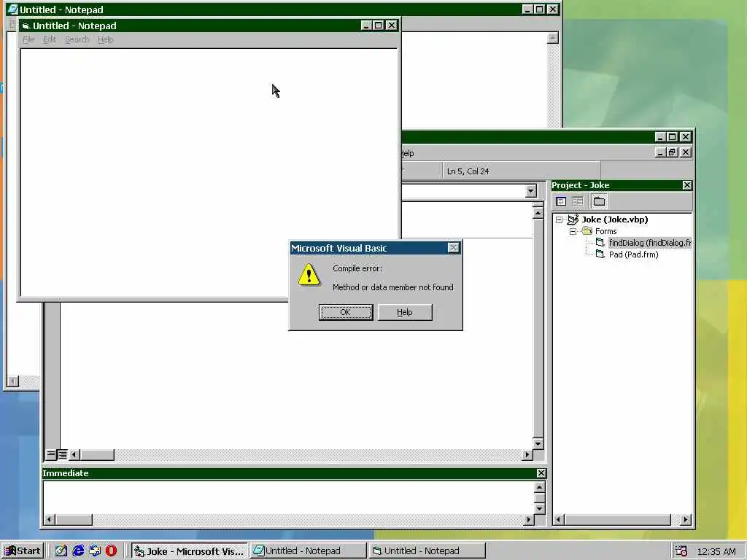Click Project panel horizontal scrollbar track
The width and height of the screenshot is (747, 560).
tap(676, 519)
